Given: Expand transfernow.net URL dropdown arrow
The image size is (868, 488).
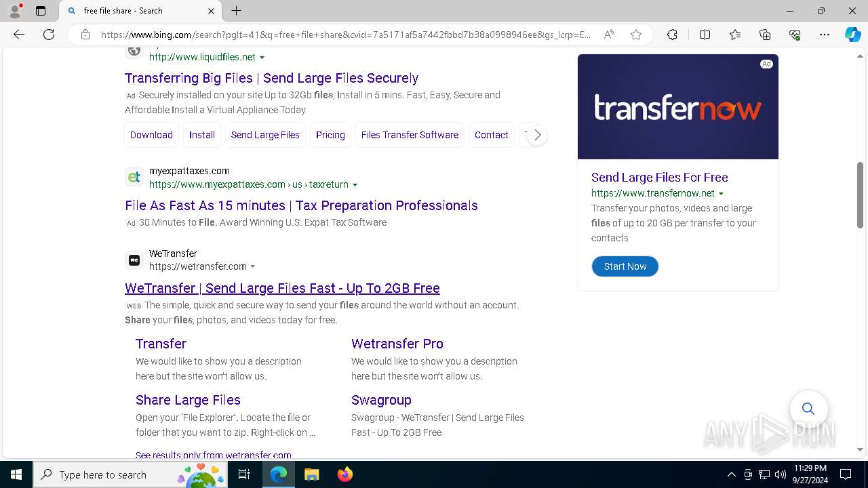Looking at the screenshot, I should [x=722, y=194].
